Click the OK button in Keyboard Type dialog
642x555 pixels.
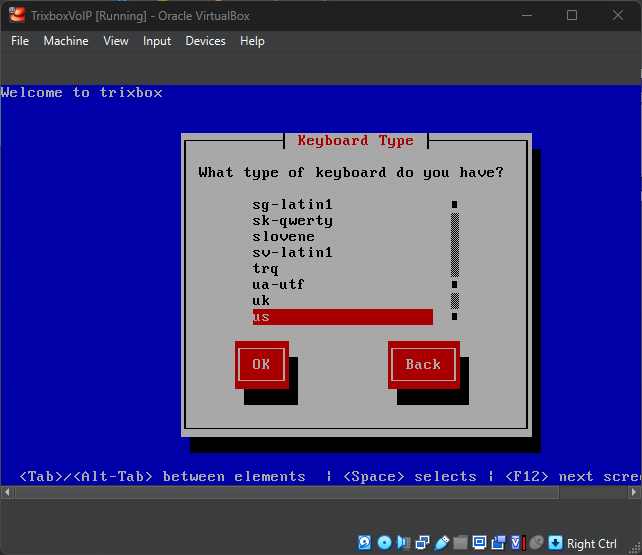point(262,365)
